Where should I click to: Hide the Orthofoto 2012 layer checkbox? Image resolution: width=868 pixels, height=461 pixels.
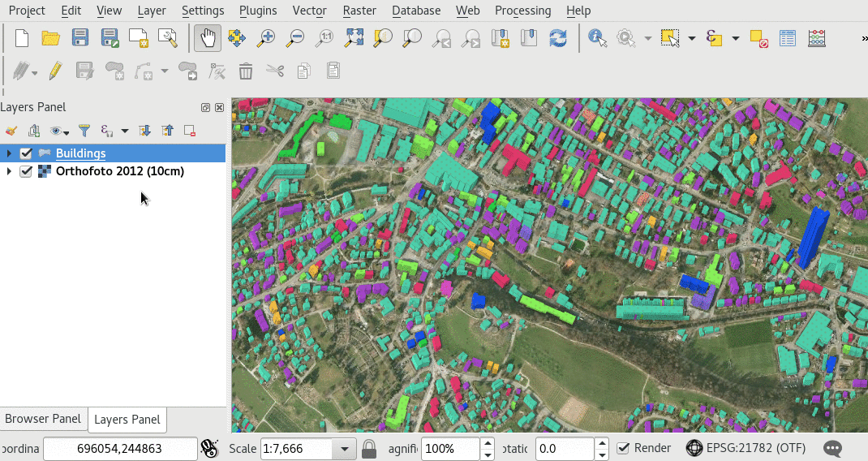[26, 172]
